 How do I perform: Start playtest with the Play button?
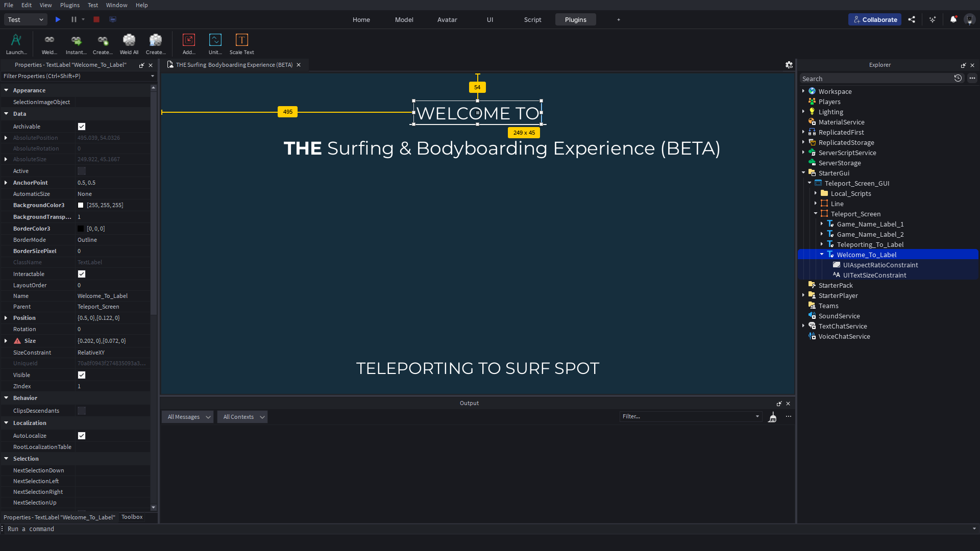(x=58, y=19)
